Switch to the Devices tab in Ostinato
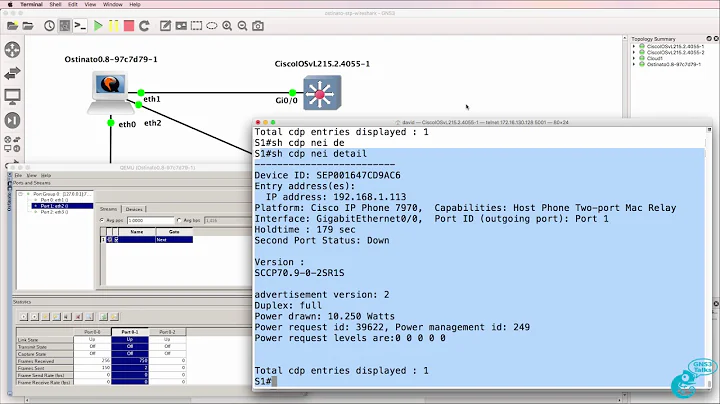 [134, 209]
